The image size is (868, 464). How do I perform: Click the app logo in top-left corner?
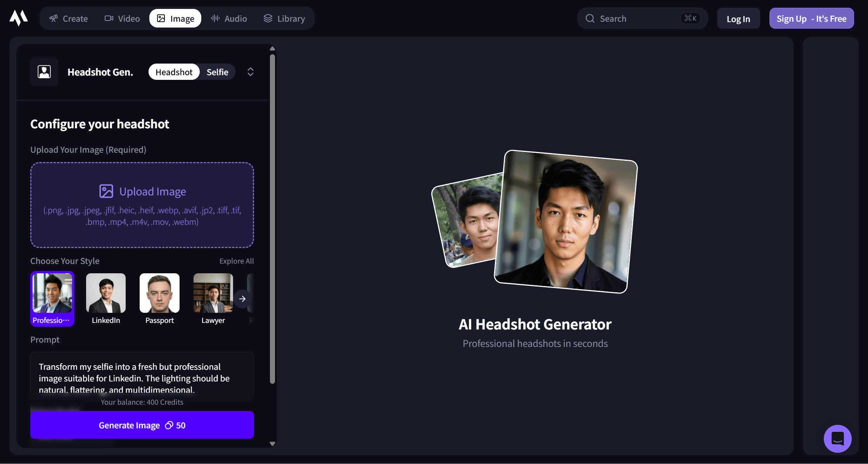click(x=19, y=18)
